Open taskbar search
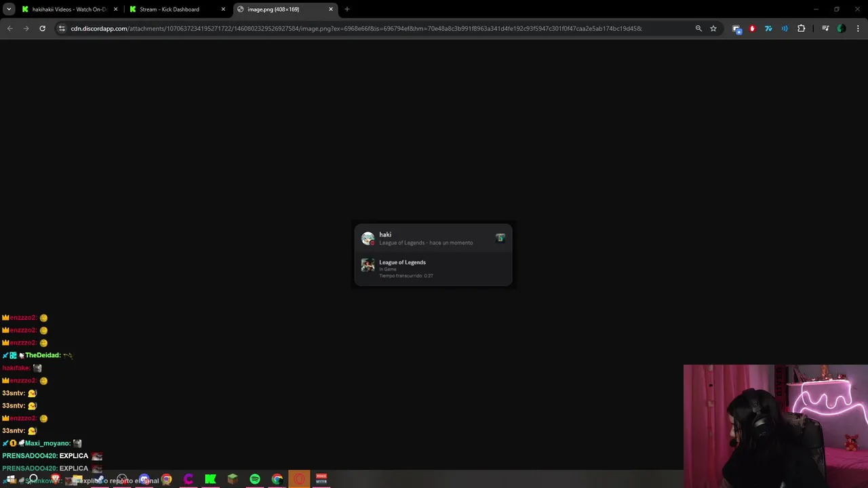The image size is (868, 488). [33, 479]
